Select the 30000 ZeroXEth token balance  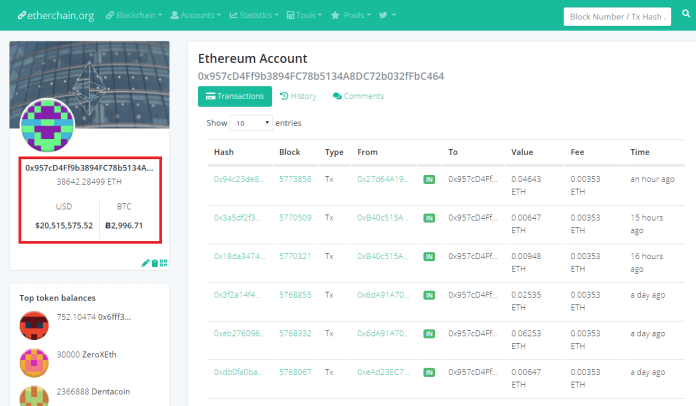coord(87,355)
